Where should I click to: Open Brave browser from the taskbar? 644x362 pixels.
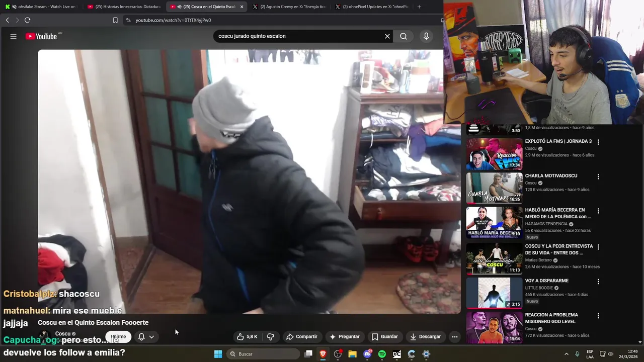coord(323,354)
